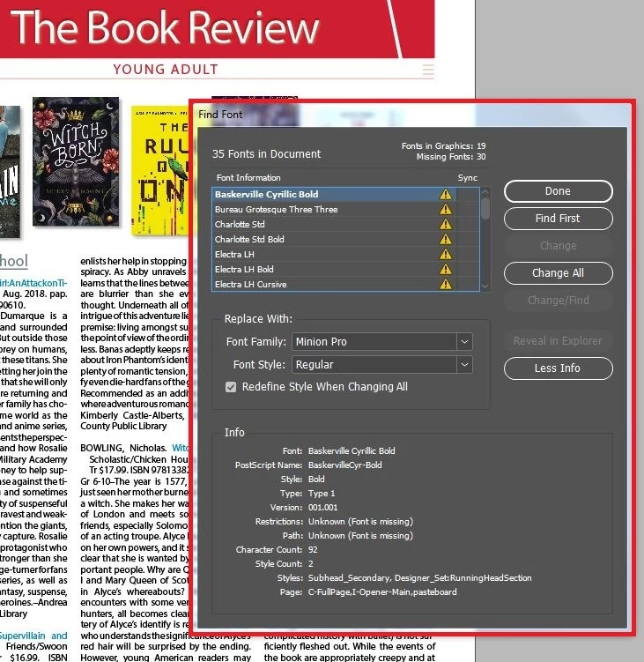The image size is (644, 662).
Task: Click the yellow book cover thumbnail
Action: [160, 170]
